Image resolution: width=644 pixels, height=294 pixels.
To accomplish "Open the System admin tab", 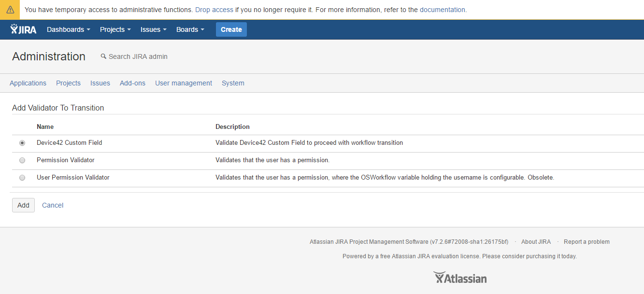I will [x=233, y=83].
